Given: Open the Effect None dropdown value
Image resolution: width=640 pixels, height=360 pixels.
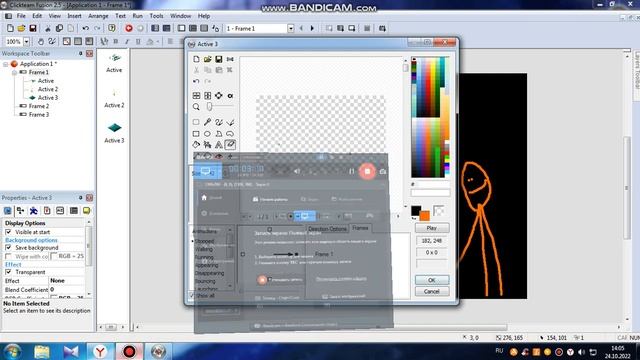Looking at the screenshot, I should 67,281.
